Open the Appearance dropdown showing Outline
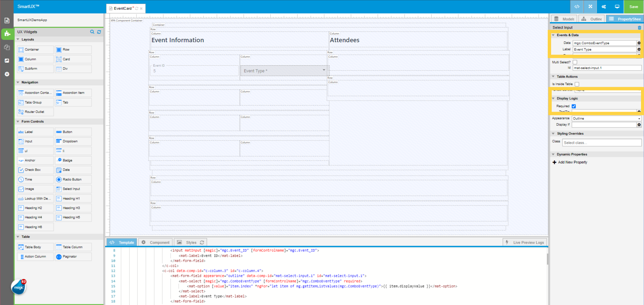 (x=606, y=118)
